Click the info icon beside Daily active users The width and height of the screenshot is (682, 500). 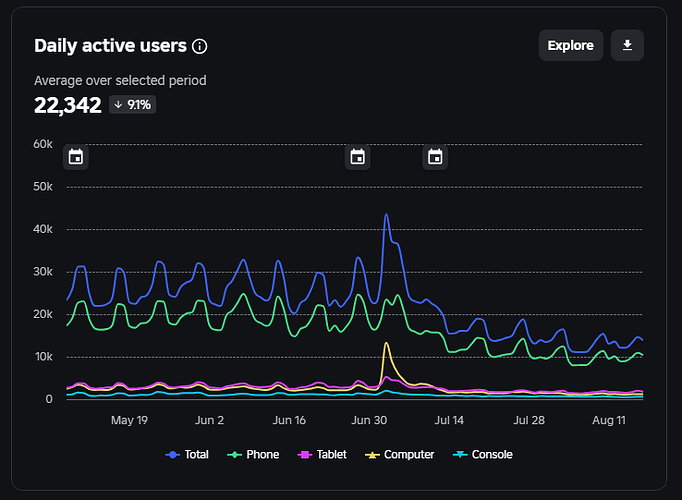(200, 46)
